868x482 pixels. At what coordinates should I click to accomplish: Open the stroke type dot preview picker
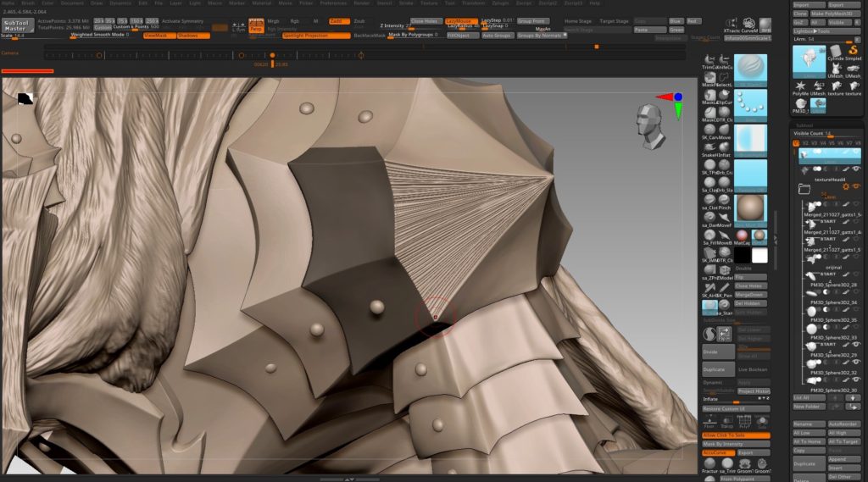pyautogui.click(x=750, y=103)
